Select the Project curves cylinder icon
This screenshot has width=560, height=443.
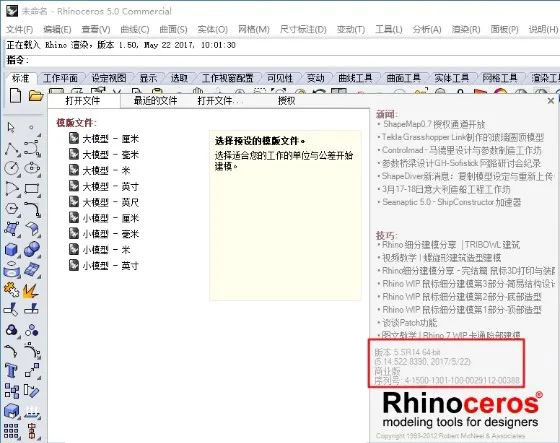tap(11, 270)
